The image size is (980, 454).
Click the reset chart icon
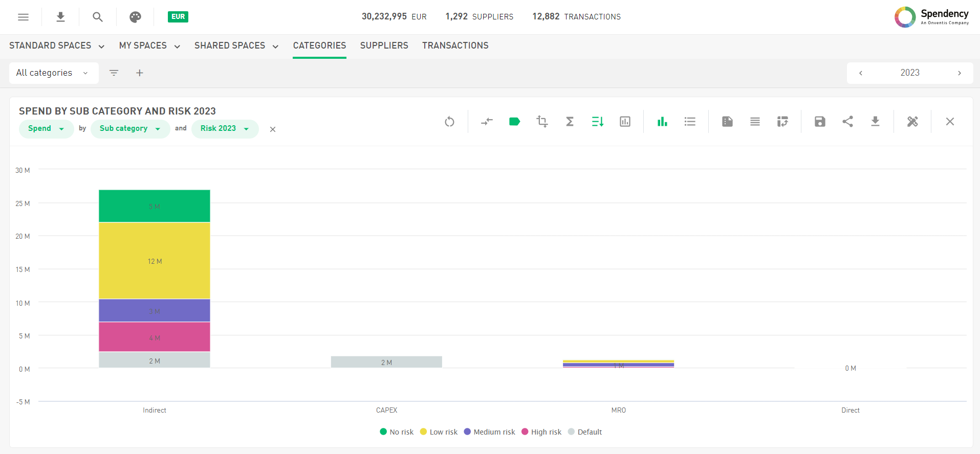(x=449, y=122)
